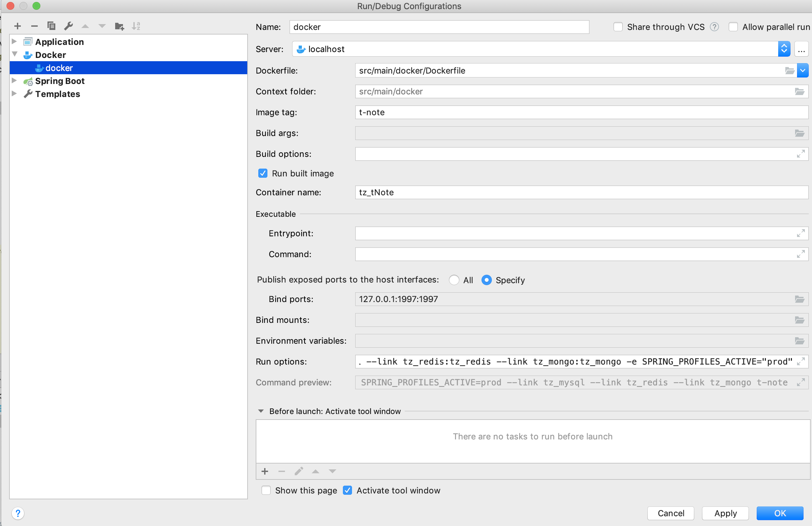
Task: Collapse the Before launch section
Action: (261, 411)
